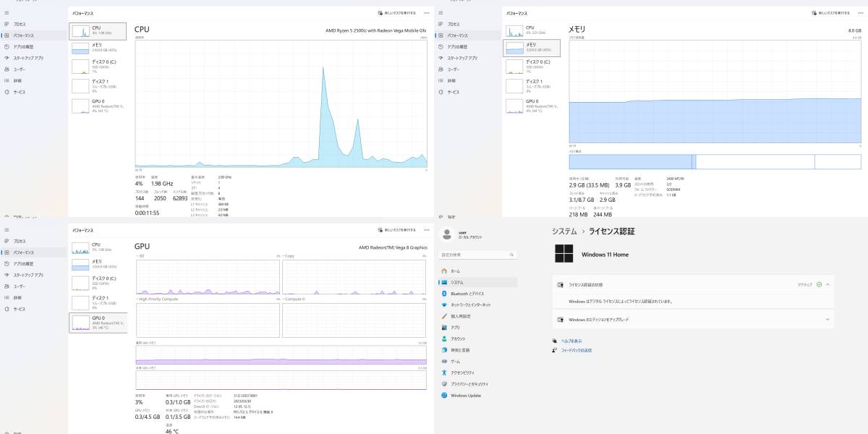Click the Settings search box
This screenshot has height=434, width=868.
pyautogui.click(x=478, y=255)
